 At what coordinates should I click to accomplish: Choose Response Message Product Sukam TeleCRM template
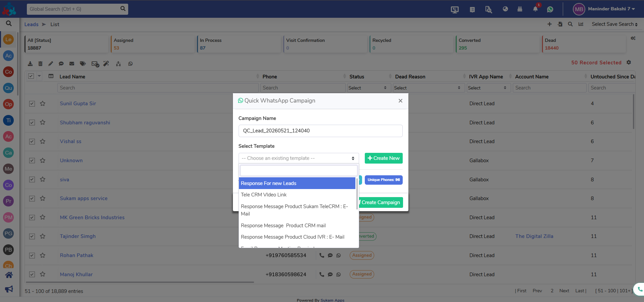[x=297, y=210]
